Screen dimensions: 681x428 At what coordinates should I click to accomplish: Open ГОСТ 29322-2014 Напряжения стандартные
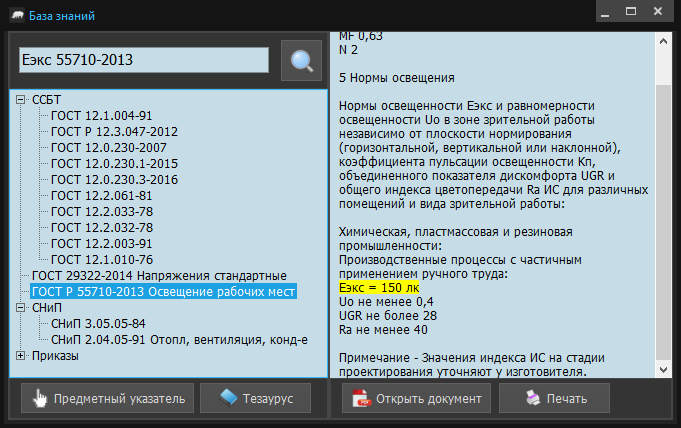(x=158, y=275)
